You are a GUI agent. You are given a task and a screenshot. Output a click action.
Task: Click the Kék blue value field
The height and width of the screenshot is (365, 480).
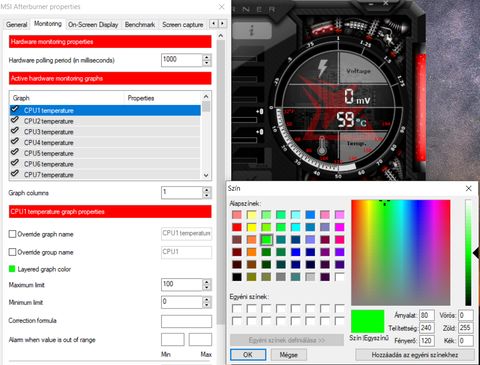[466, 341]
